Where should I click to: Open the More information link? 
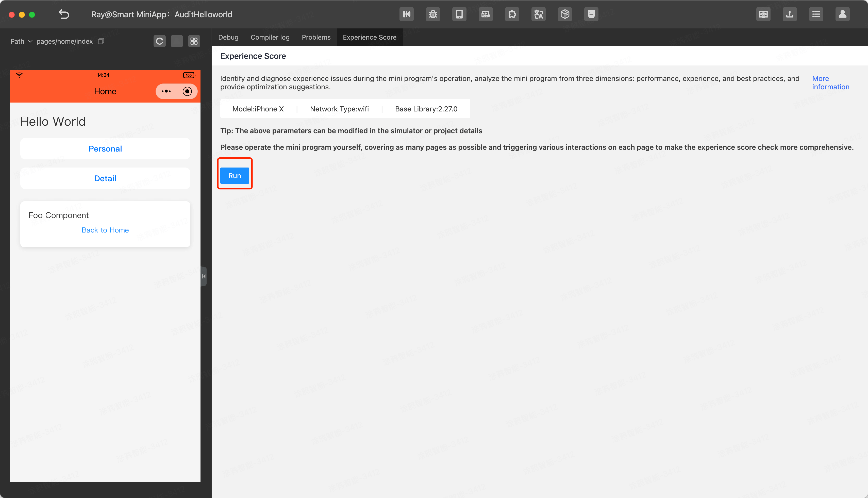(x=830, y=82)
